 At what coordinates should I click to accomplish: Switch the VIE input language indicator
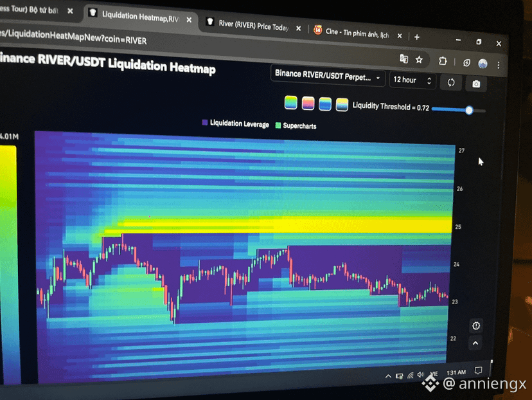[434, 374]
